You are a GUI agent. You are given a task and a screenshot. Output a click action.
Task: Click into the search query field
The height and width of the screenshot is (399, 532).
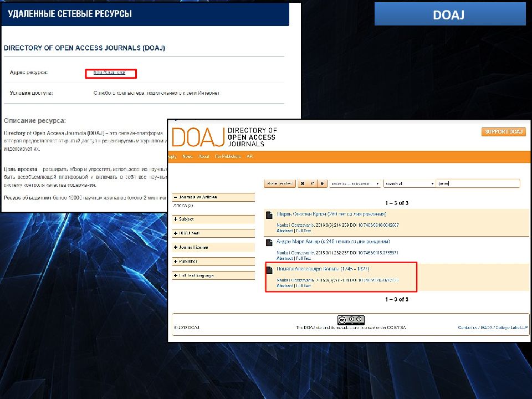478,183
